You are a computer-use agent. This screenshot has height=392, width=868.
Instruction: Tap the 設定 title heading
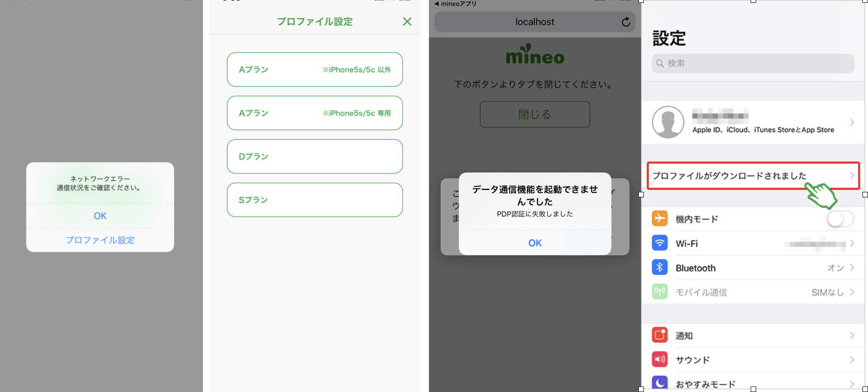(669, 38)
